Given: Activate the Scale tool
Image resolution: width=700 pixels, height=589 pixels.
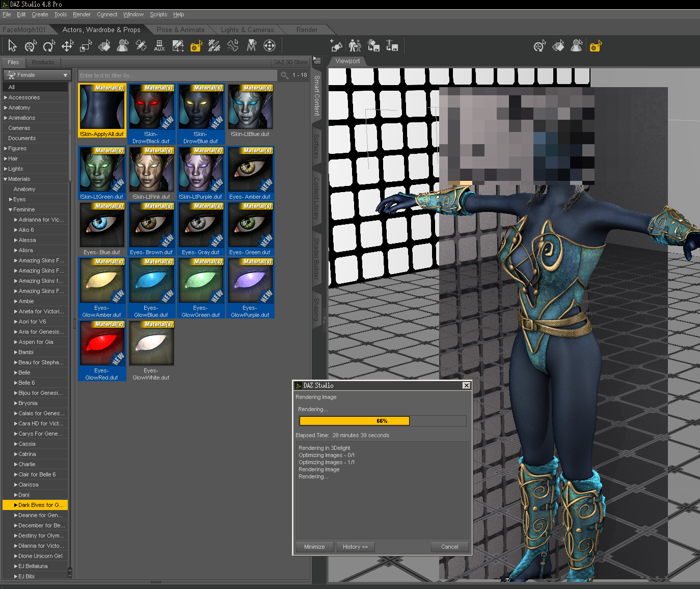Looking at the screenshot, I should [86, 46].
